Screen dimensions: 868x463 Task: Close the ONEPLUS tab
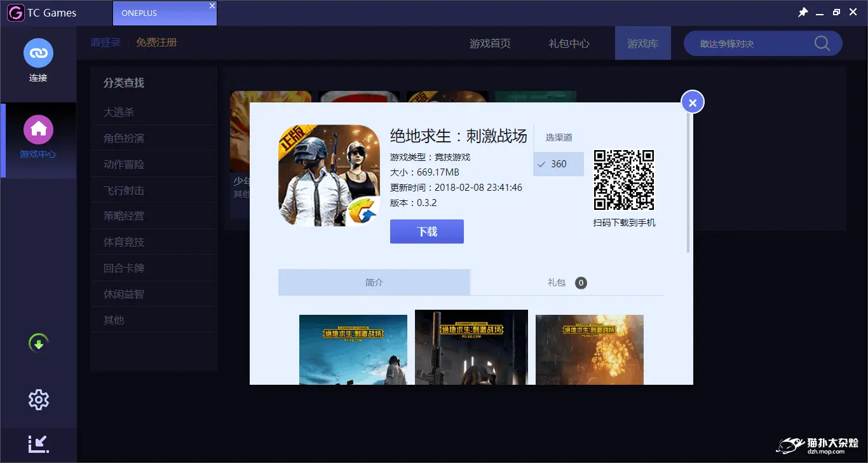(x=212, y=6)
